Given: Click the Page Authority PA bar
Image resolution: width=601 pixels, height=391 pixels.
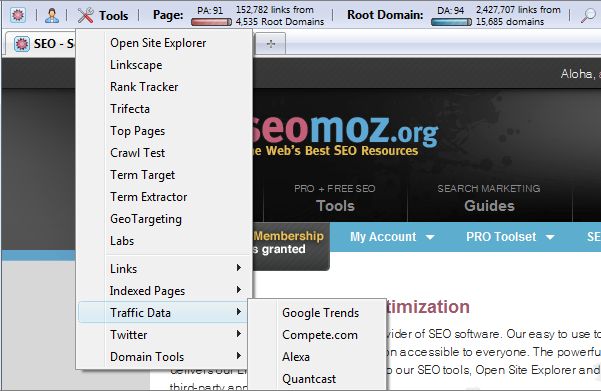Looking at the screenshot, I should point(211,22).
